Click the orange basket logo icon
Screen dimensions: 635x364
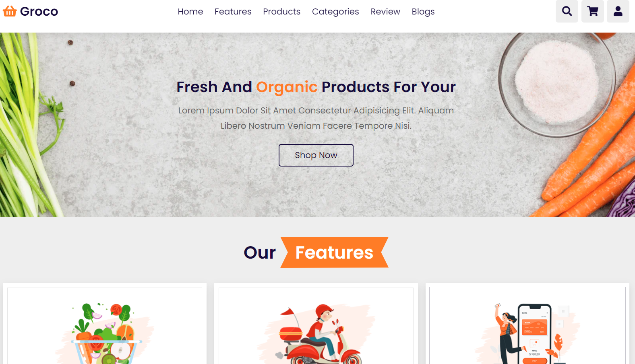pos(10,11)
